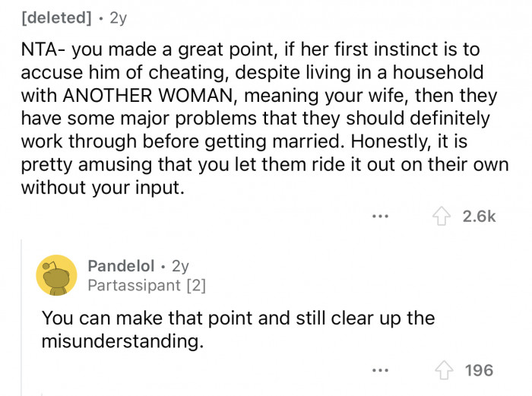Click the word 'misunderstanding' in Pandelol's reply

pos(122,341)
